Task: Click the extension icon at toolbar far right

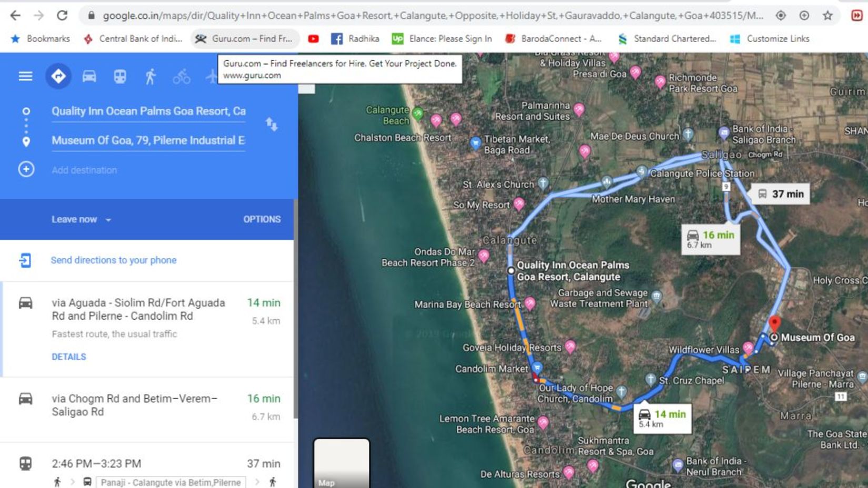Action: coord(857,15)
